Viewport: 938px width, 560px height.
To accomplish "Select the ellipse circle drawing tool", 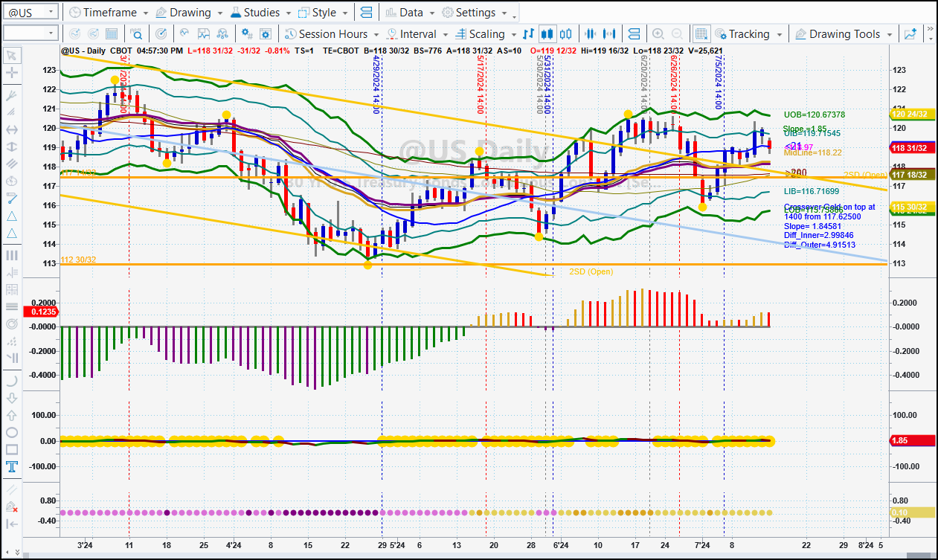I will coord(12,432).
